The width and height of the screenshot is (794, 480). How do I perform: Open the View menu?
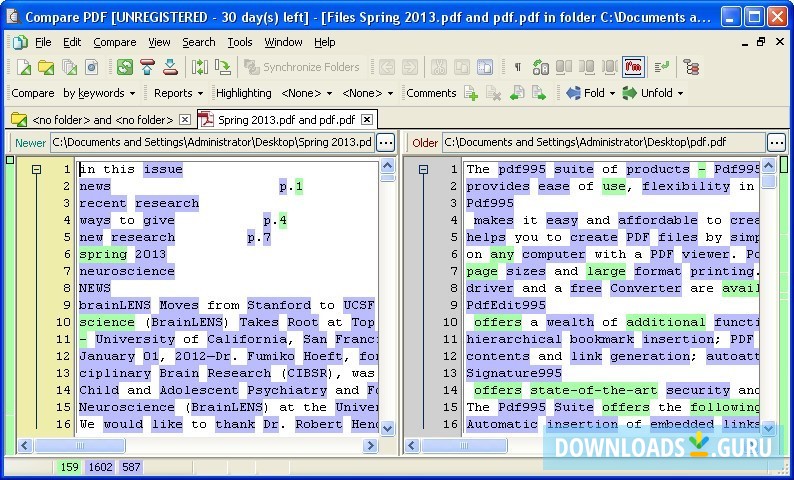(159, 43)
